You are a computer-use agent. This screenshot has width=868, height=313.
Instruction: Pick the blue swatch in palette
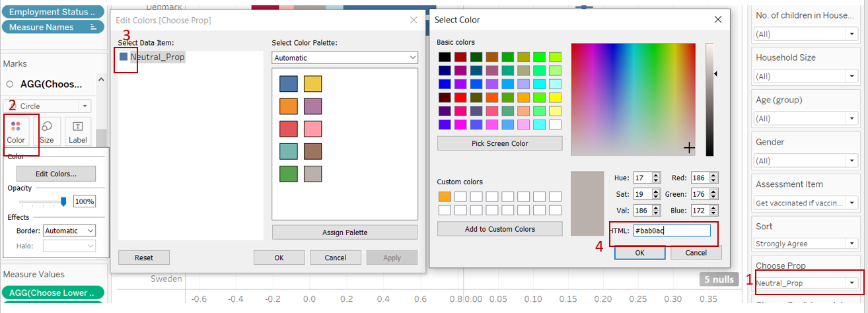tap(288, 83)
